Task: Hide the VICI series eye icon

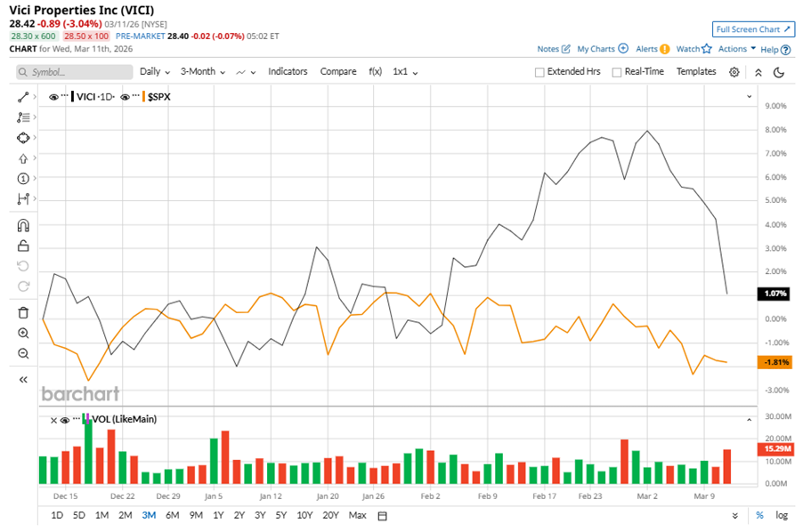Action: 53,96
